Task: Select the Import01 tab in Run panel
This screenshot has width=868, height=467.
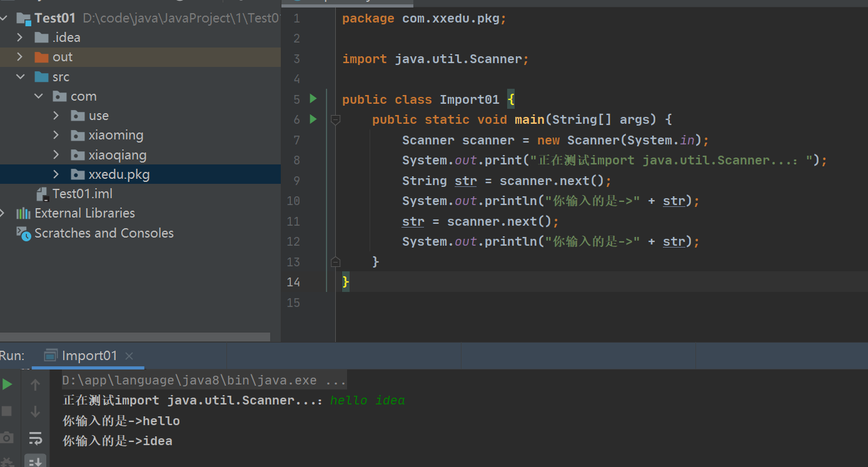Action: click(88, 356)
